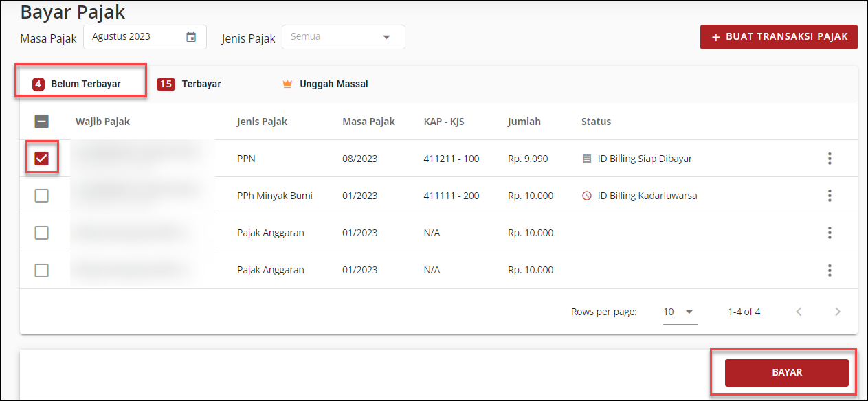Open the Rows per page dropdown
The width and height of the screenshot is (868, 401).
(679, 312)
